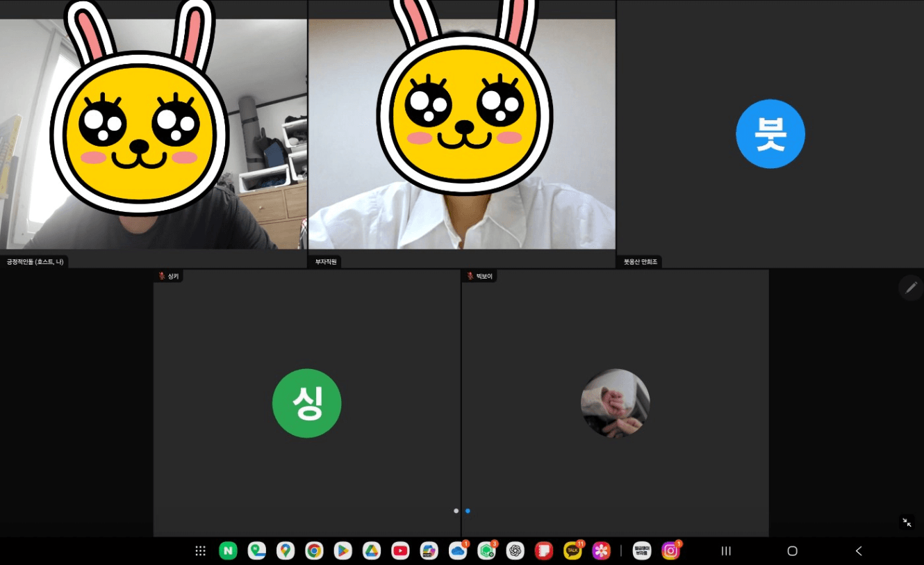Open the red notes app icon
Viewport: 924px width, 565px height.
[543, 551]
